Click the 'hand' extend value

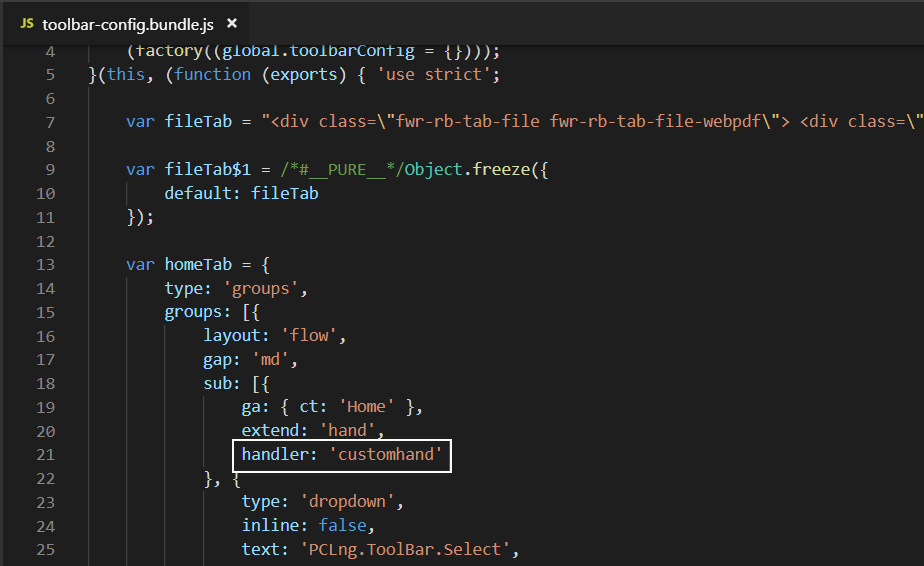pyautogui.click(x=347, y=430)
